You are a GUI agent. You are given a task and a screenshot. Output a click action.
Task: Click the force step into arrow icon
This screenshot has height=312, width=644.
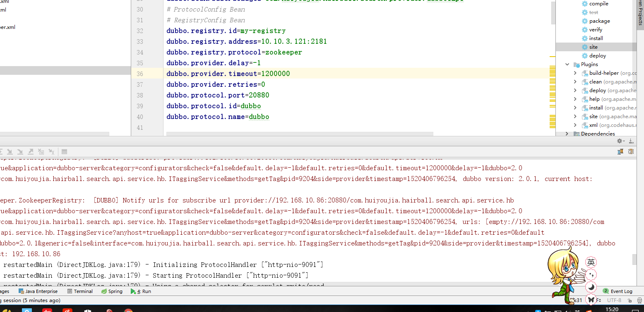click(20, 152)
